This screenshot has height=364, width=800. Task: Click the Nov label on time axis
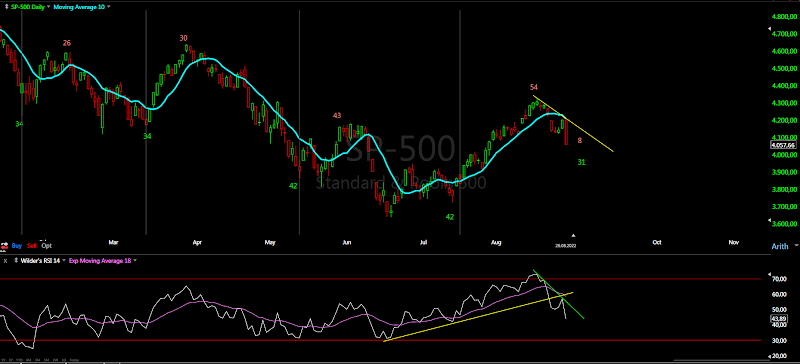click(x=734, y=242)
